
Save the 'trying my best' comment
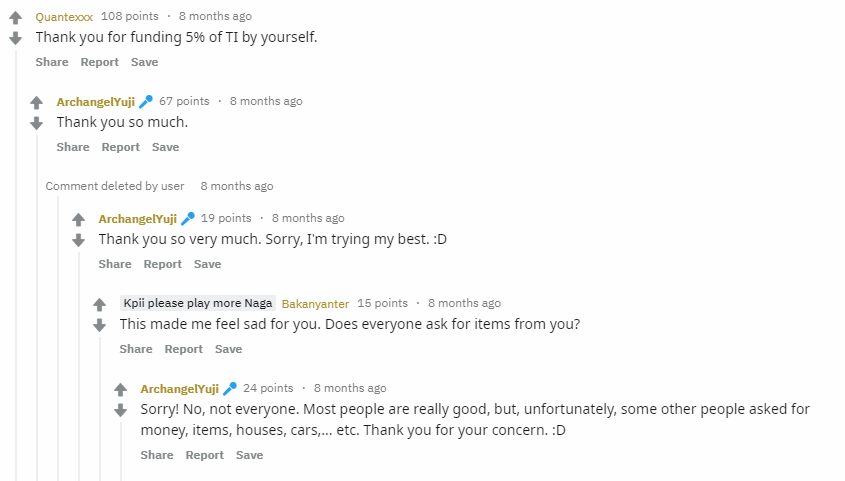tap(207, 264)
